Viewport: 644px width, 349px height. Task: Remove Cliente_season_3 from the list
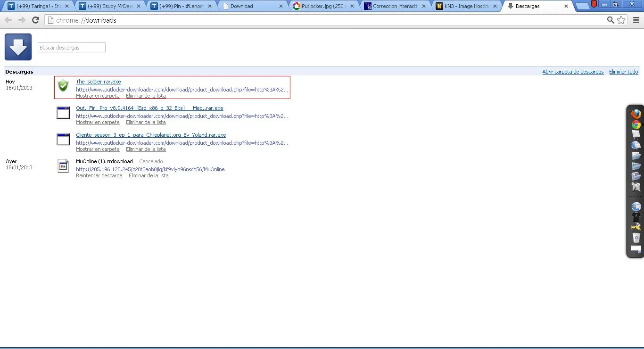(146, 149)
